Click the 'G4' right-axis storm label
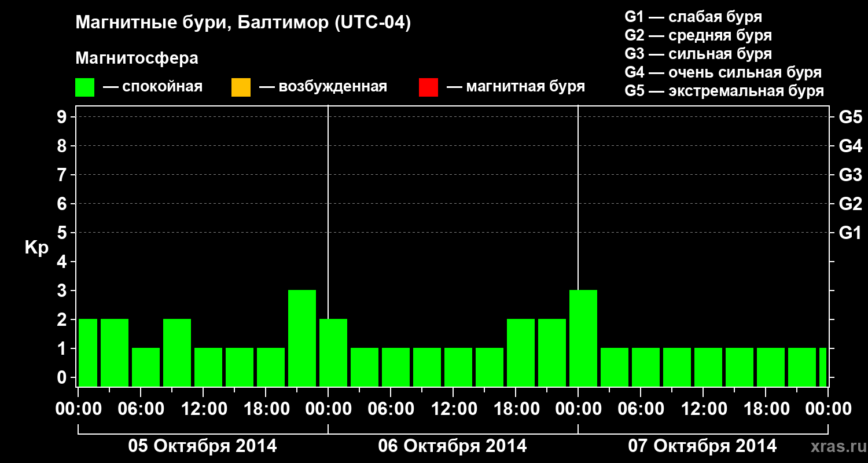Viewport: 868px width, 463px height. point(851,146)
